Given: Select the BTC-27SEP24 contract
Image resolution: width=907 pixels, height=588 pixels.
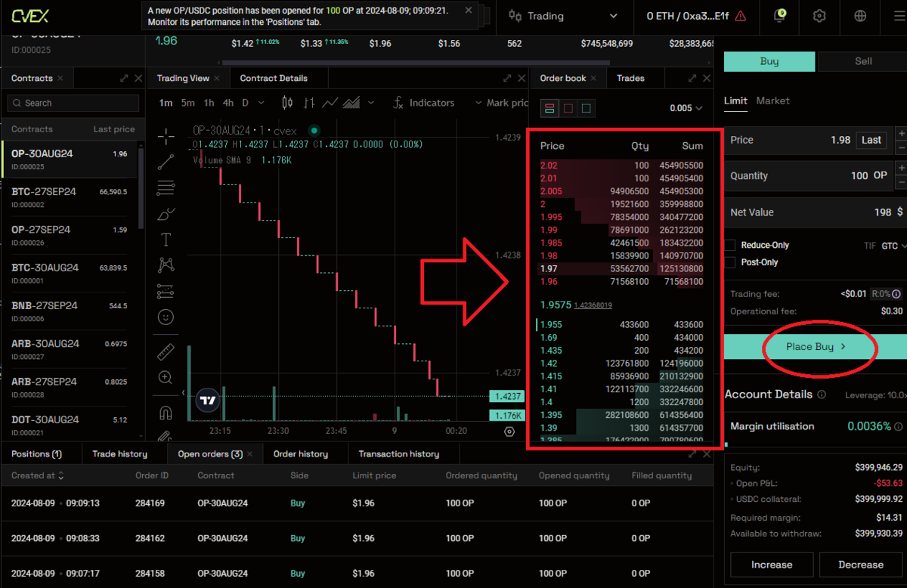Looking at the screenshot, I should 70,197.
